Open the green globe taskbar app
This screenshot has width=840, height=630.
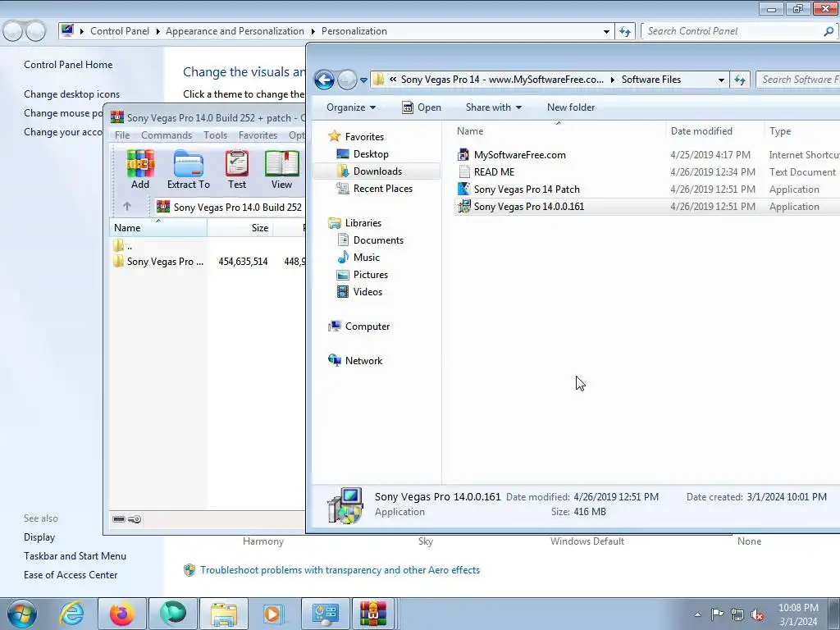point(172,614)
